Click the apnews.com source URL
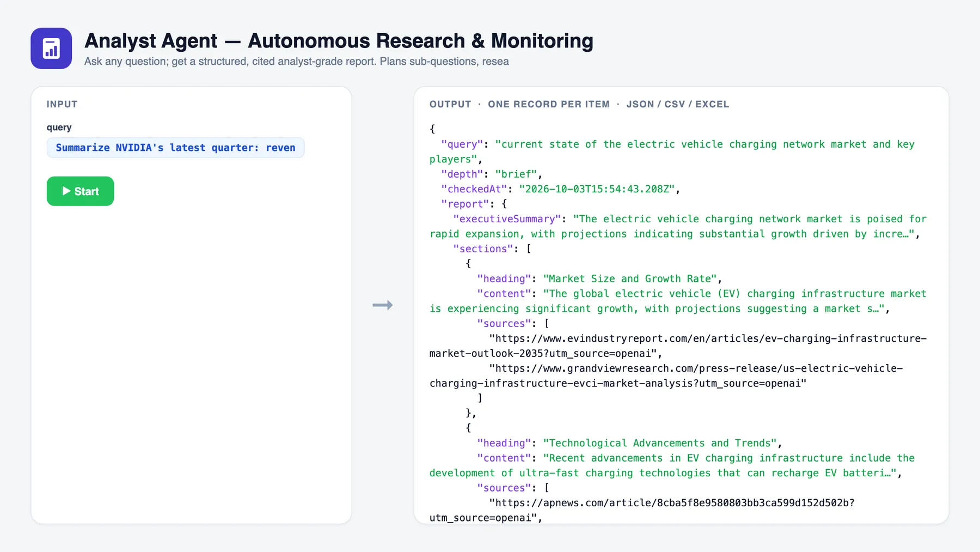Screen dimensions: 980x552 click(x=642, y=511)
